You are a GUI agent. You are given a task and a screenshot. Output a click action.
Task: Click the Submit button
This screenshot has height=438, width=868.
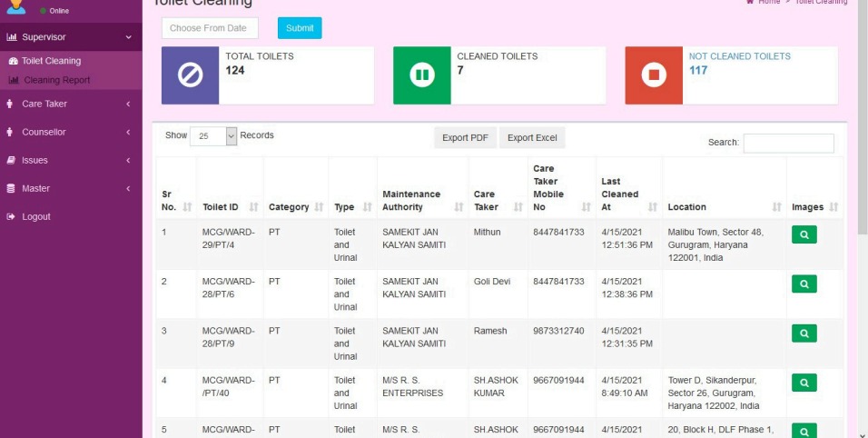[300, 28]
